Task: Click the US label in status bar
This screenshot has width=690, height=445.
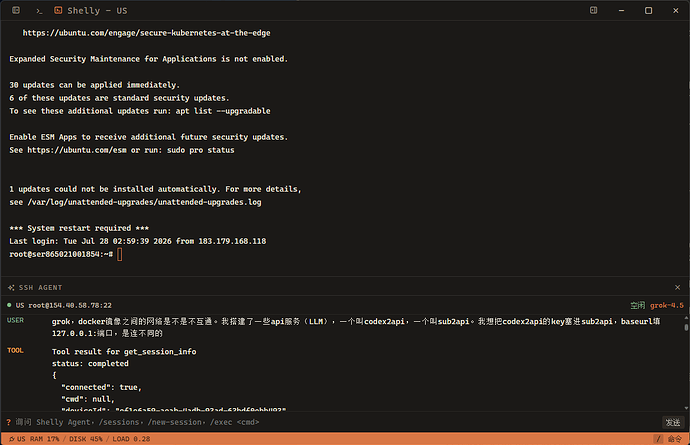Action: pos(21,439)
